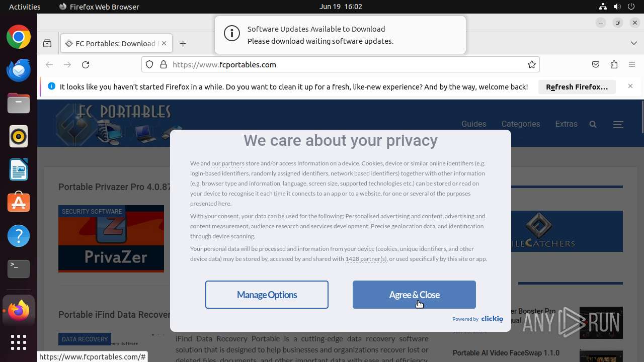The height and width of the screenshot is (362, 644).
Task: Open the Firefox hamburger application menu
Action: (632, 64)
